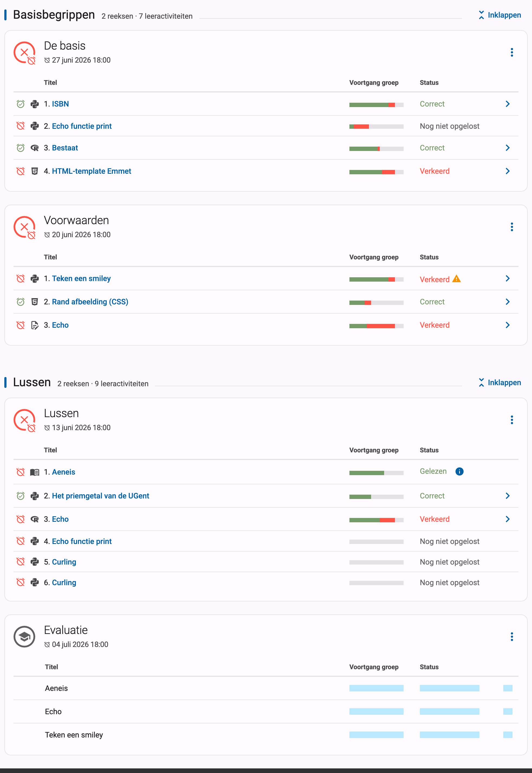532x773 pixels.
Task: Click the Voorwaarden 3. Echo group progress bar
Action: [376, 326]
